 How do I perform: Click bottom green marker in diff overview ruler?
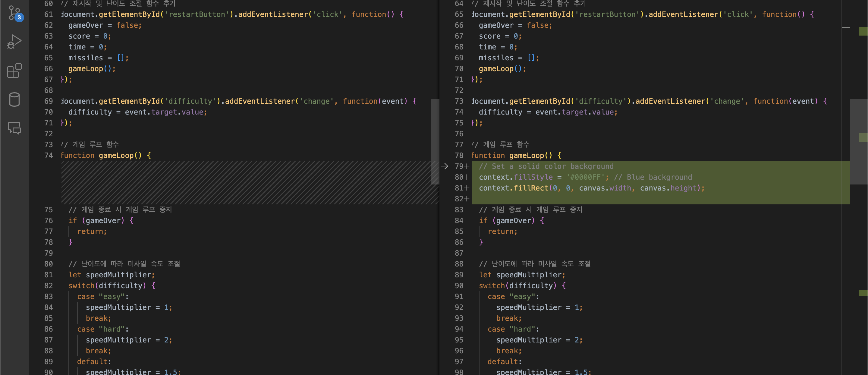[x=863, y=293]
